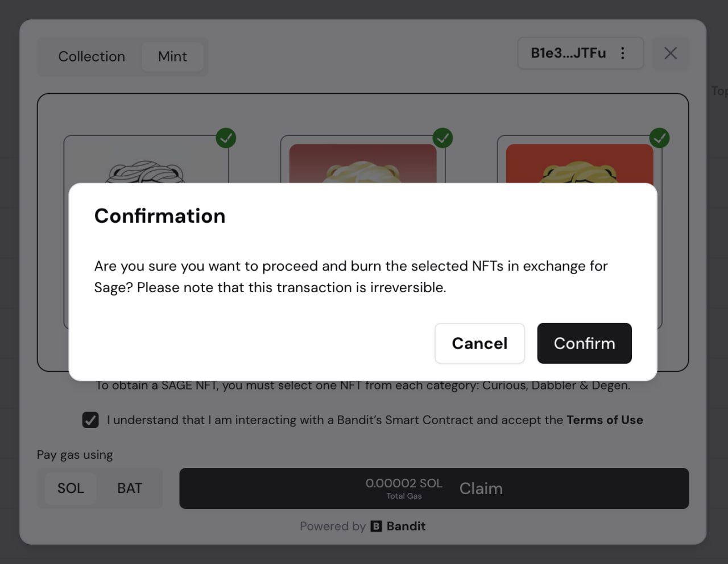This screenshot has width=728, height=564.
Task: Click the Powered by Bandit link
Action: coord(362,526)
